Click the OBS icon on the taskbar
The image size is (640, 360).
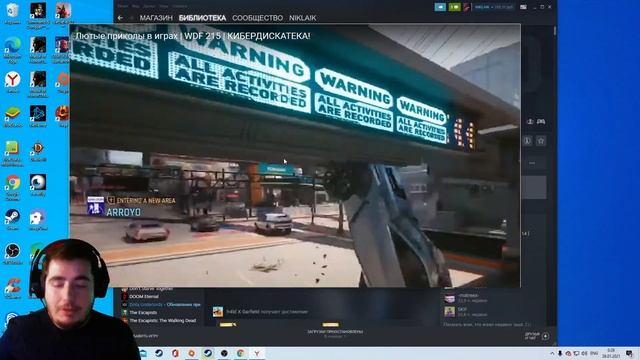tap(224, 353)
